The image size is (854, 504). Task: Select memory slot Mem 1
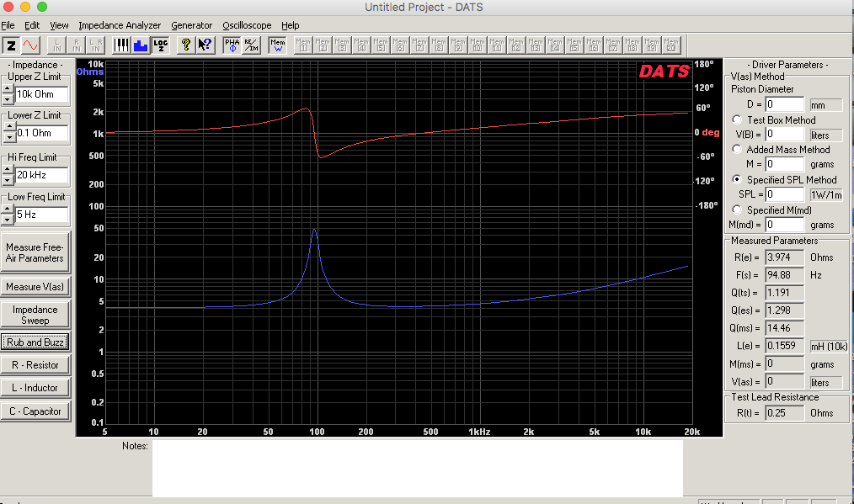click(x=303, y=45)
